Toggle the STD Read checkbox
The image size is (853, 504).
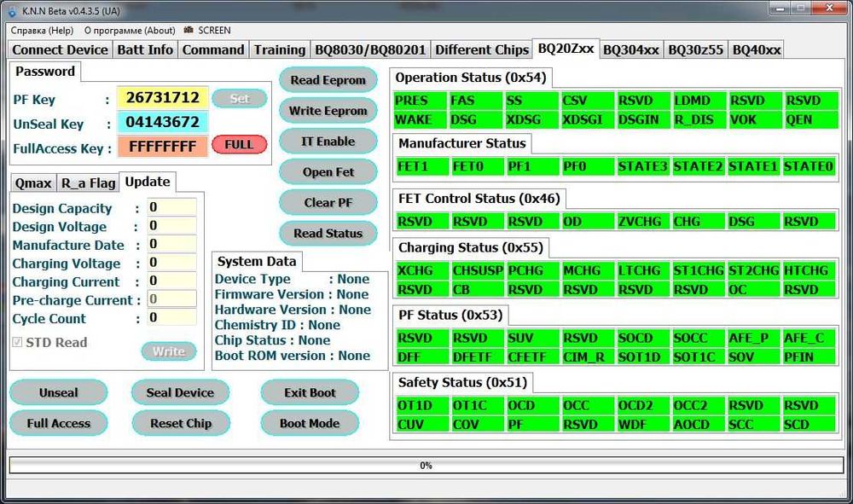pos(17,342)
